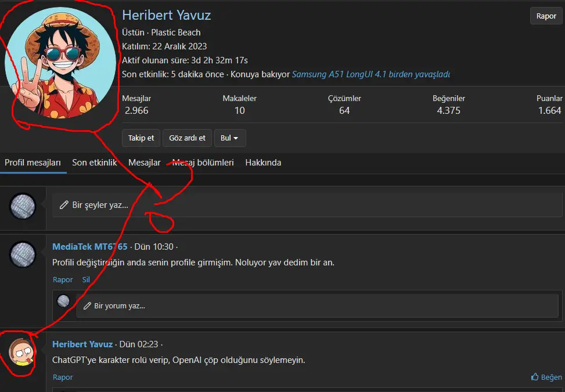This screenshot has width=565, height=392.
Task: Report the MediaTek MT6765 profile message
Action: (x=63, y=279)
